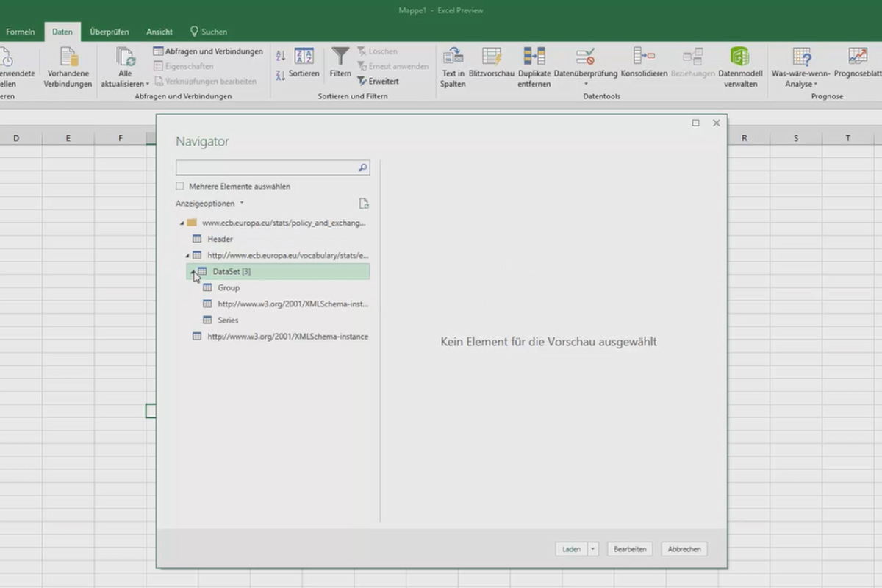Open the Alle aktualisieren dropdown arrow
This screenshot has height=588, width=882.
point(147,85)
